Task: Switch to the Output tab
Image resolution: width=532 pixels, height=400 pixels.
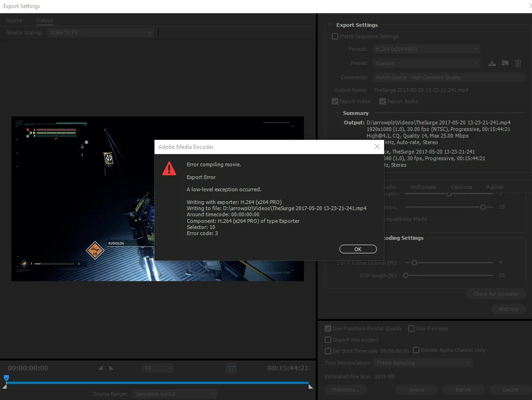Action: 44,20
